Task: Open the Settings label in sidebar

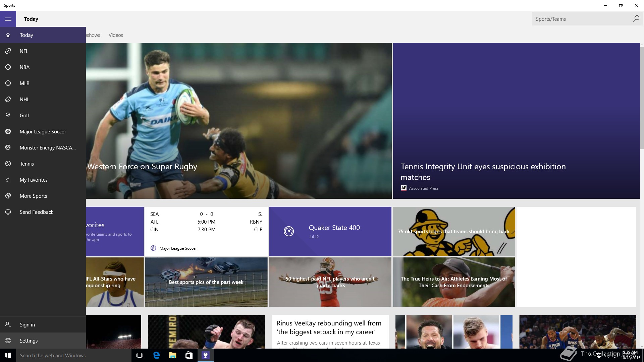Action: (x=29, y=341)
